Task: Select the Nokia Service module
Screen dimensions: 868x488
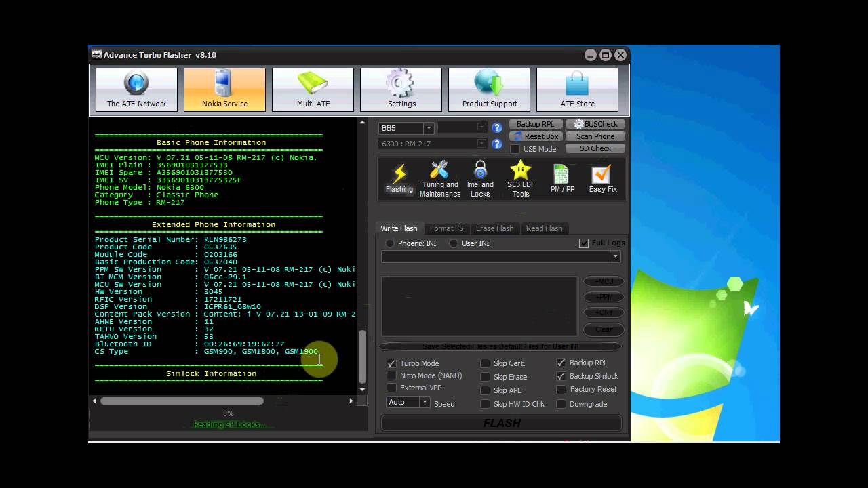Action: coord(224,89)
